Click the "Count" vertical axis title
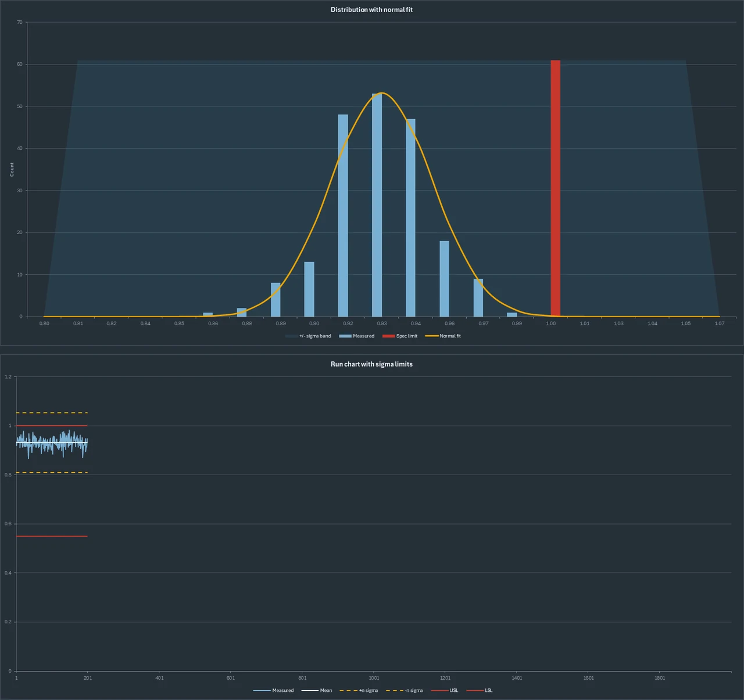Viewport: 744px width, 700px height. coord(12,170)
